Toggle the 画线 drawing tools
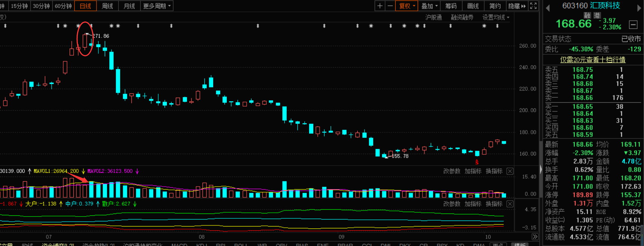644x246 pixels. click(x=473, y=6)
